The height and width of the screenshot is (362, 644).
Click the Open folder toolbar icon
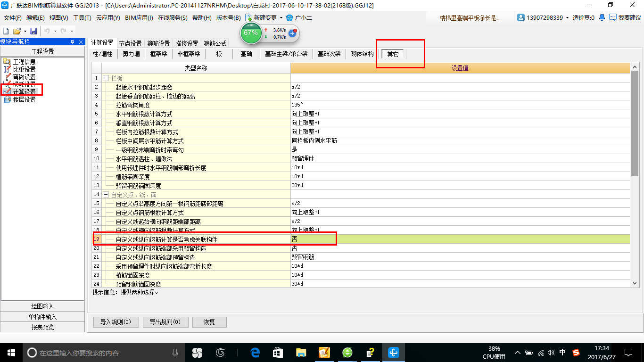tap(17, 31)
